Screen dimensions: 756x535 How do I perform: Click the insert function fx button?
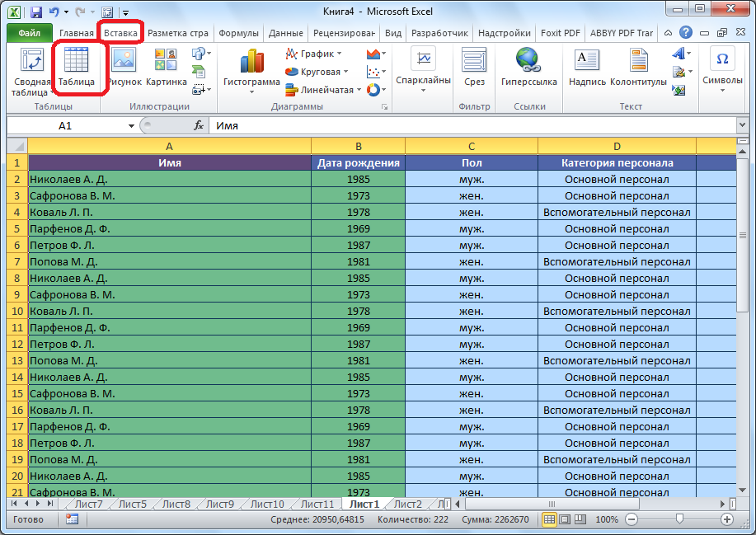199,126
